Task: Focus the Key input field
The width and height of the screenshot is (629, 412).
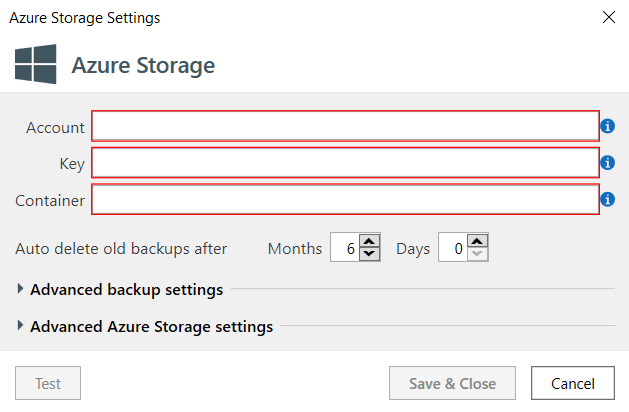Action: (345, 162)
